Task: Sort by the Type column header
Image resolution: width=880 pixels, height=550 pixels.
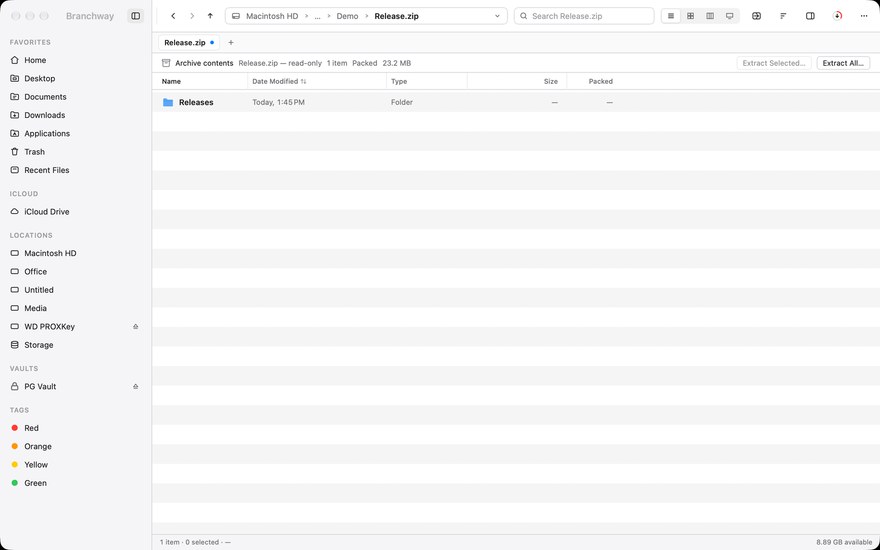Action: click(399, 81)
